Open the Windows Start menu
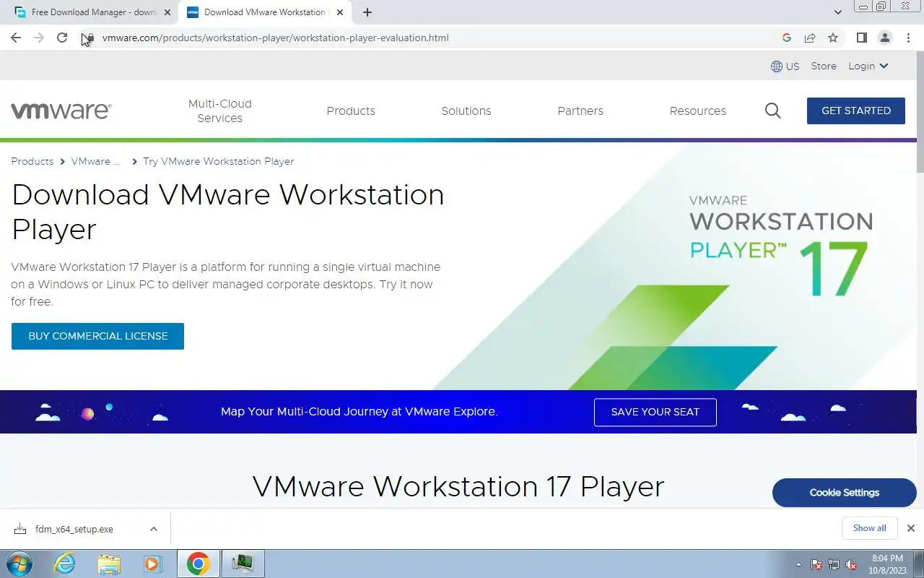The image size is (924, 578). (x=19, y=564)
